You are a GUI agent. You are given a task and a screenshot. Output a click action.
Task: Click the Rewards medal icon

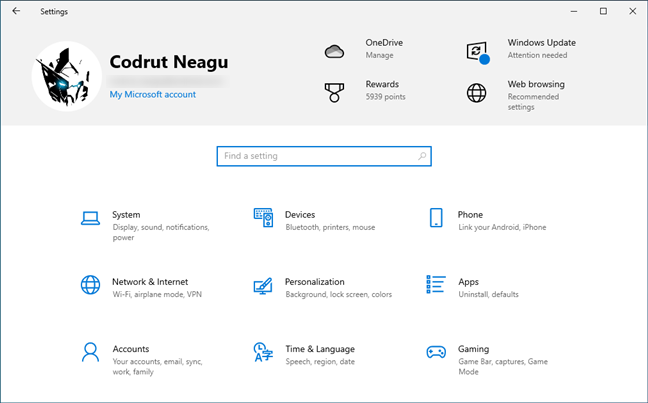coord(334,92)
